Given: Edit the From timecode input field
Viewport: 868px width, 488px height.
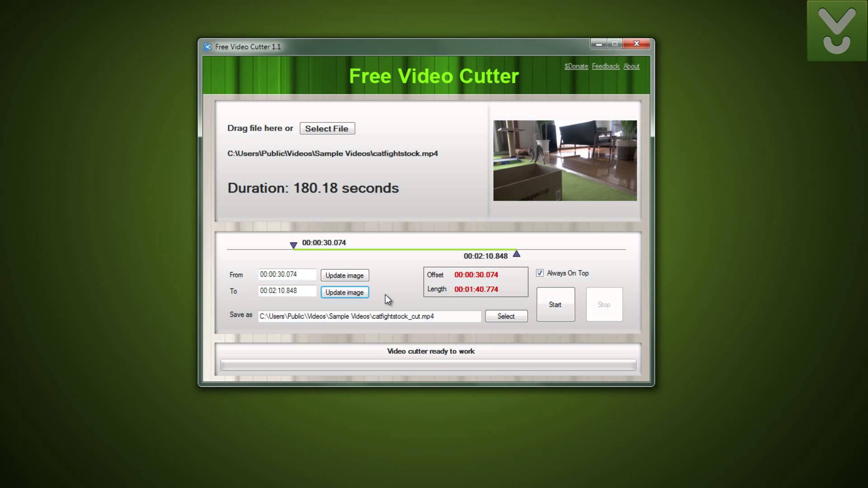Looking at the screenshot, I should (287, 274).
